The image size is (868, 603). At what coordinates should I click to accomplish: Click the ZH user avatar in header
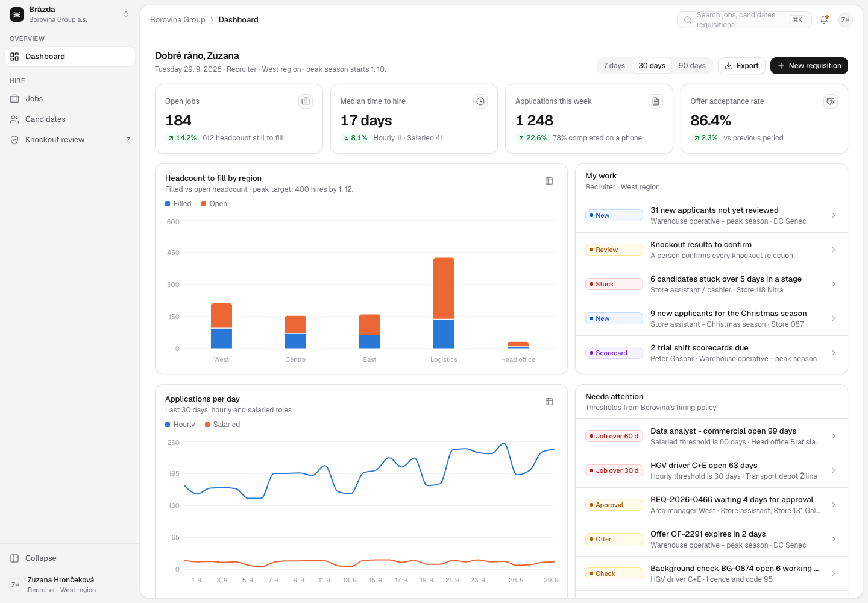click(x=846, y=20)
